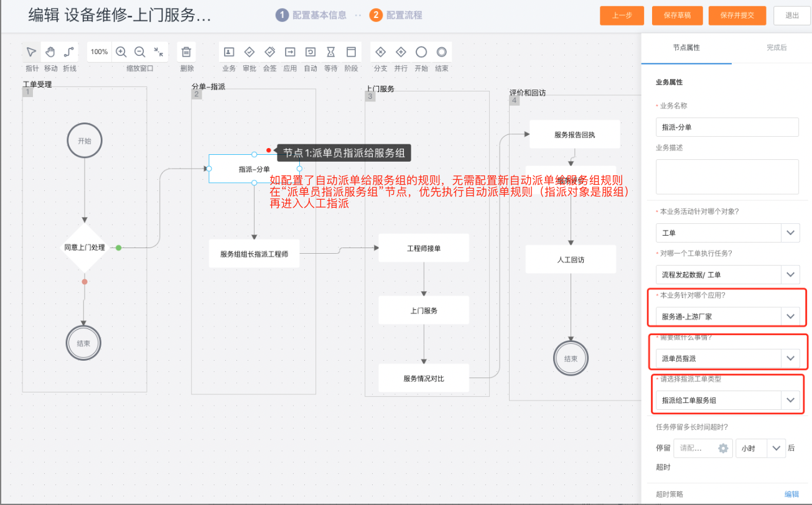
Task: Select the move (移动) hand tool
Action: pos(50,52)
